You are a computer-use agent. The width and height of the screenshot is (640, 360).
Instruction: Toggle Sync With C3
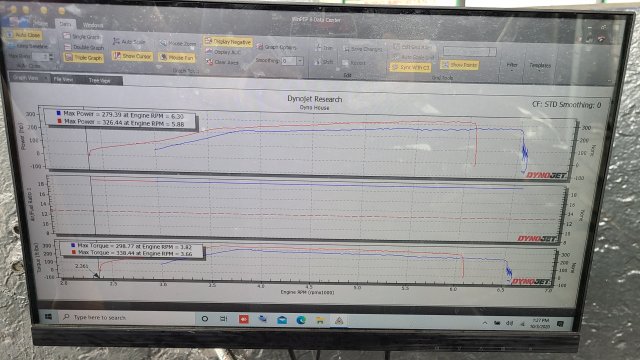(x=410, y=67)
